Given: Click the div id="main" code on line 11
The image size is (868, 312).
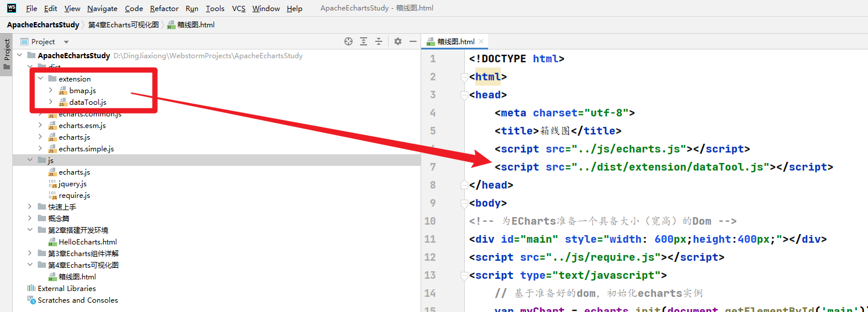Looking at the screenshot, I should tap(648, 239).
